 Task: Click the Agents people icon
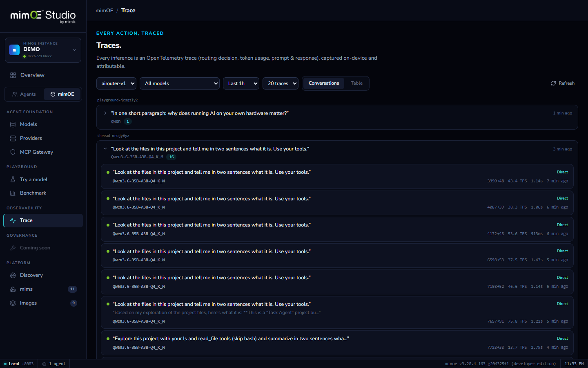[15, 94]
